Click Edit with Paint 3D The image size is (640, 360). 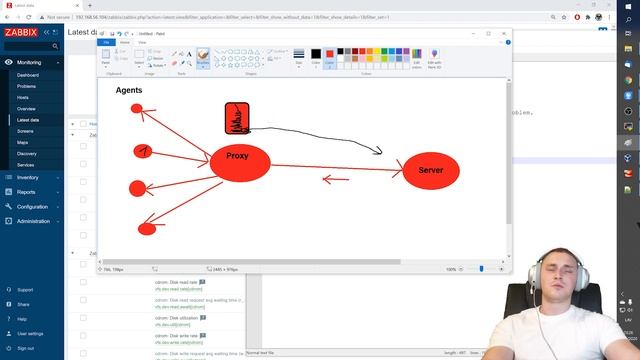point(434,58)
